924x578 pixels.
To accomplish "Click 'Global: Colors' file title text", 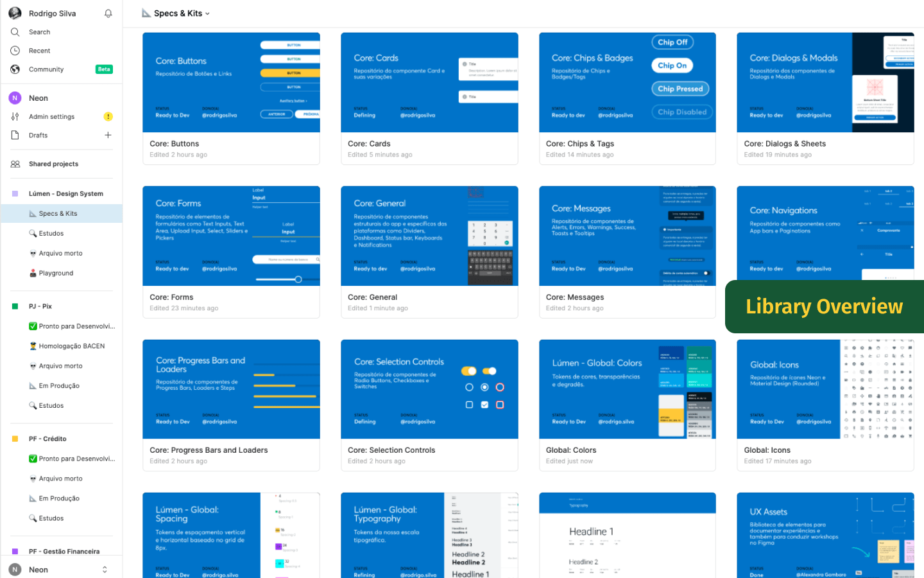I will click(x=571, y=450).
